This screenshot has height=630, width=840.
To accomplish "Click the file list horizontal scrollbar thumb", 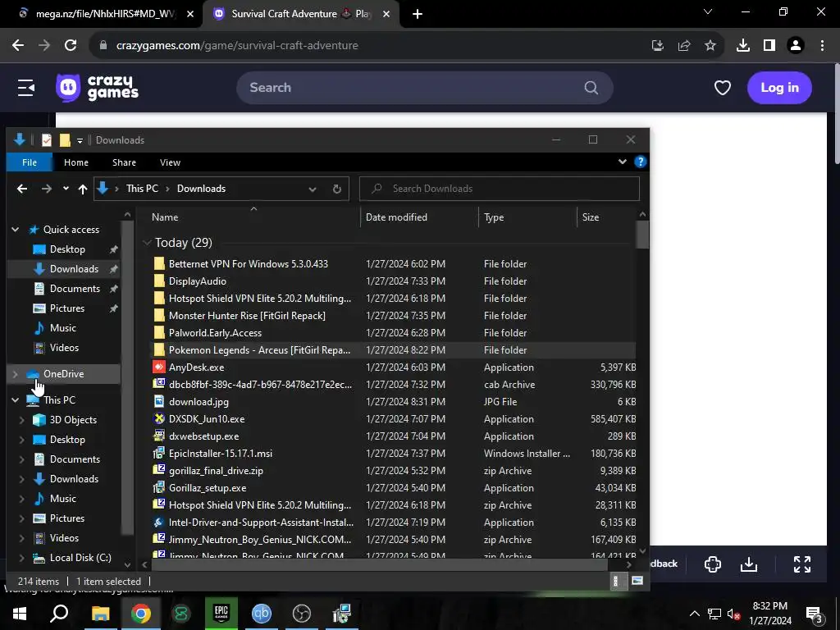I will pyautogui.click(x=380, y=564).
